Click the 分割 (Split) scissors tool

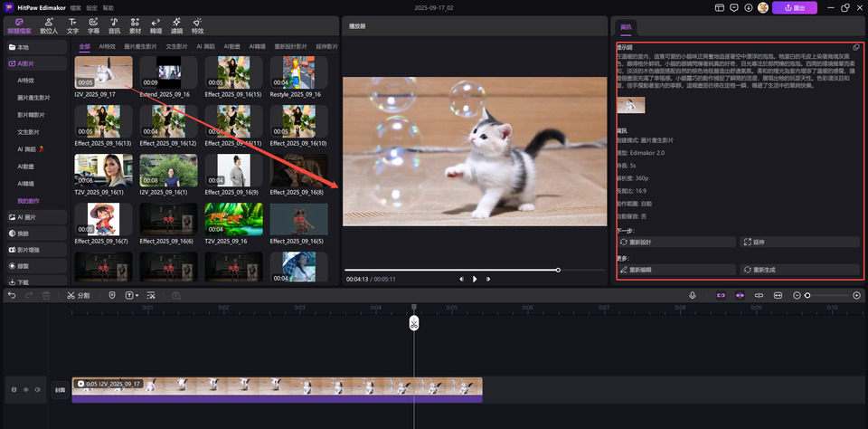coord(79,295)
